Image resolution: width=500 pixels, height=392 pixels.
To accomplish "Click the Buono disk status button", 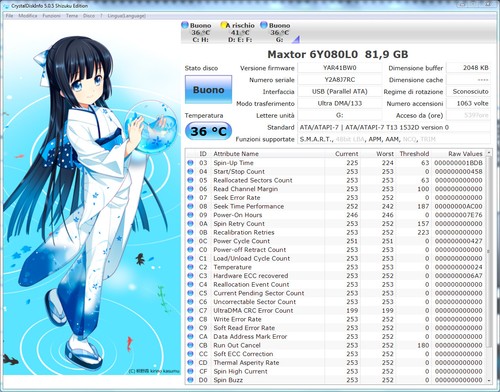I will (x=208, y=89).
